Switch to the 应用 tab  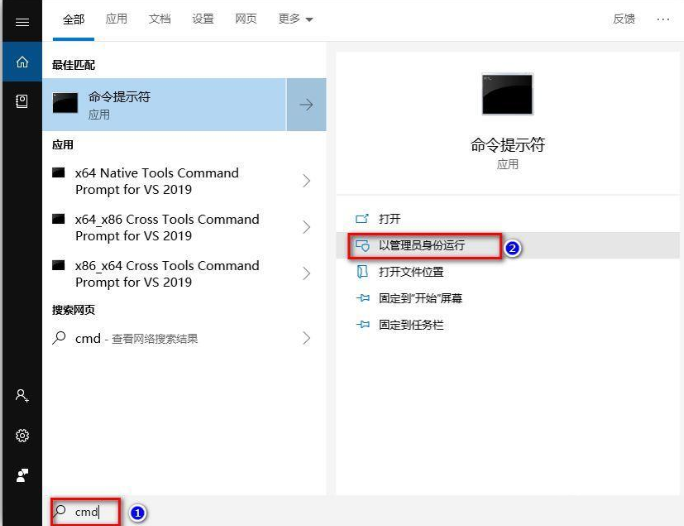tap(116, 19)
